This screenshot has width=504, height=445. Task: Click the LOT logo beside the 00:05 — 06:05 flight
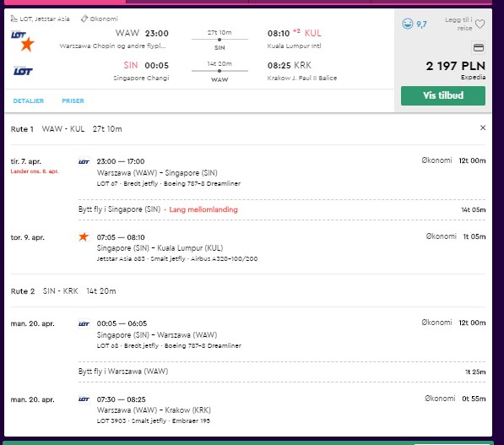(84, 323)
